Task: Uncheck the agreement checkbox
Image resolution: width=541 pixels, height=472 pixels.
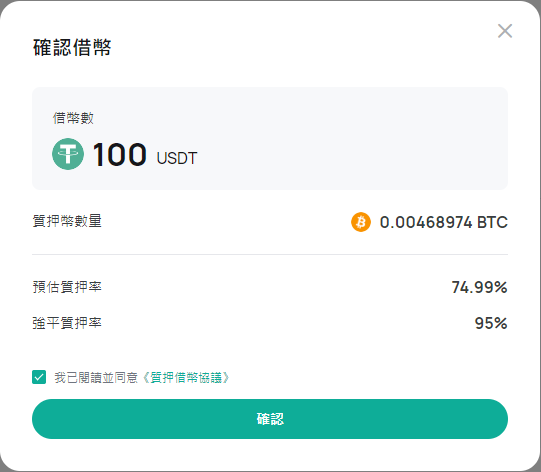Action: (39, 377)
